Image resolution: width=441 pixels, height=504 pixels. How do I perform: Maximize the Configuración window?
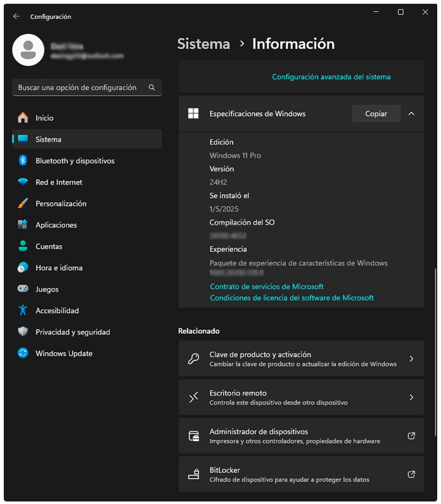(401, 12)
